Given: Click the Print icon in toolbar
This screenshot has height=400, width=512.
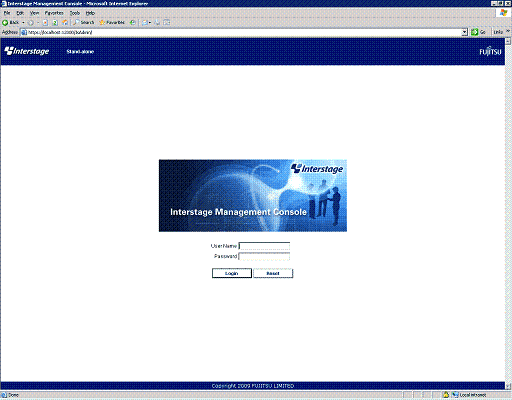Looking at the screenshot, I should pos(157,23).
